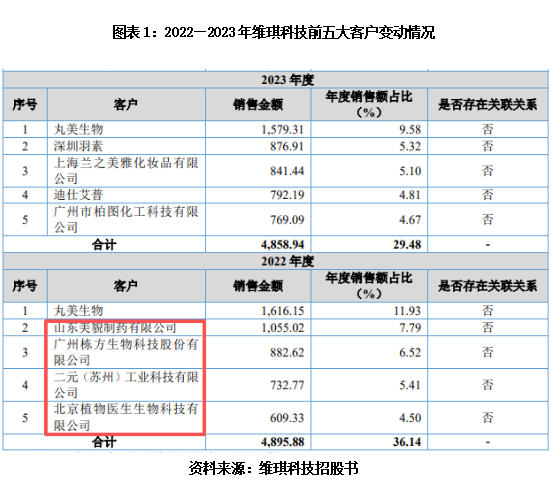Click 否 in the 深圳羽素 row

488,146
